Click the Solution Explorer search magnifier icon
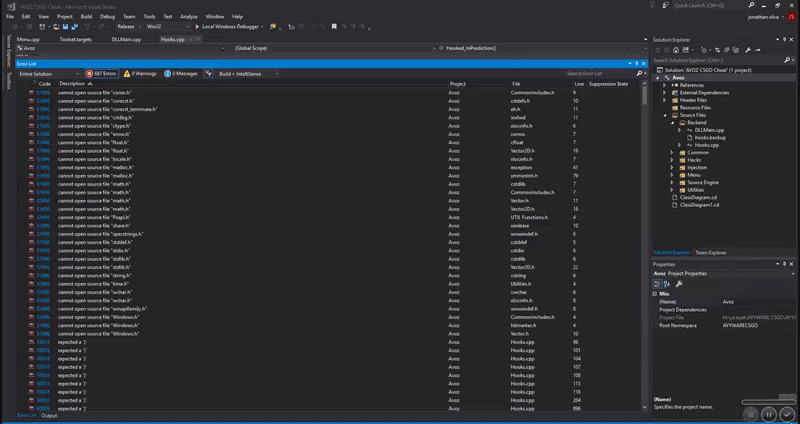The image size is (800, 424). pos(787,60)
